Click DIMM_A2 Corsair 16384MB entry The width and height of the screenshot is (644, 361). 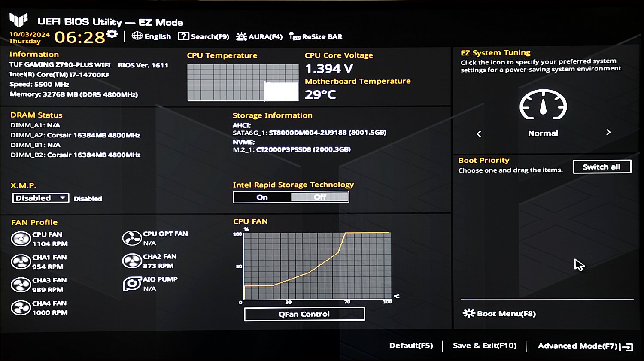tap(76, 135)
